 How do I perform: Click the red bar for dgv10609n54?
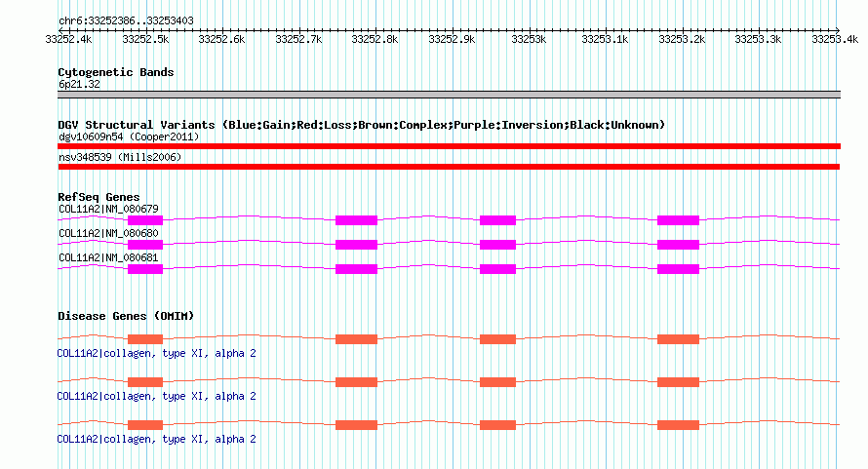(x=449, y=146)
